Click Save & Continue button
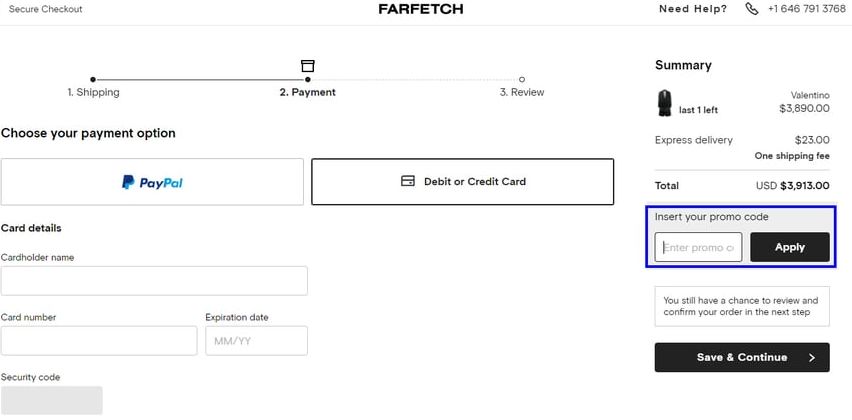The image size is (852, 420). click(x=742, y=358)
